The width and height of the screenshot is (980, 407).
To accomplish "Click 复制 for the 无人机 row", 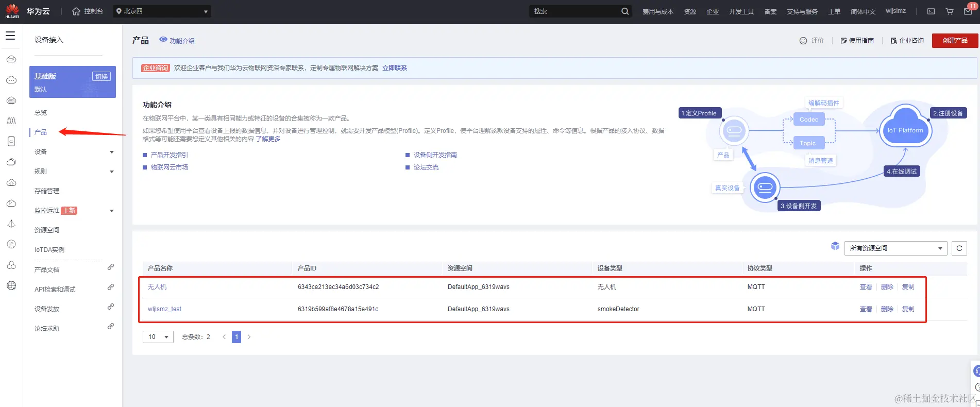I will click(x=908, y=287).
